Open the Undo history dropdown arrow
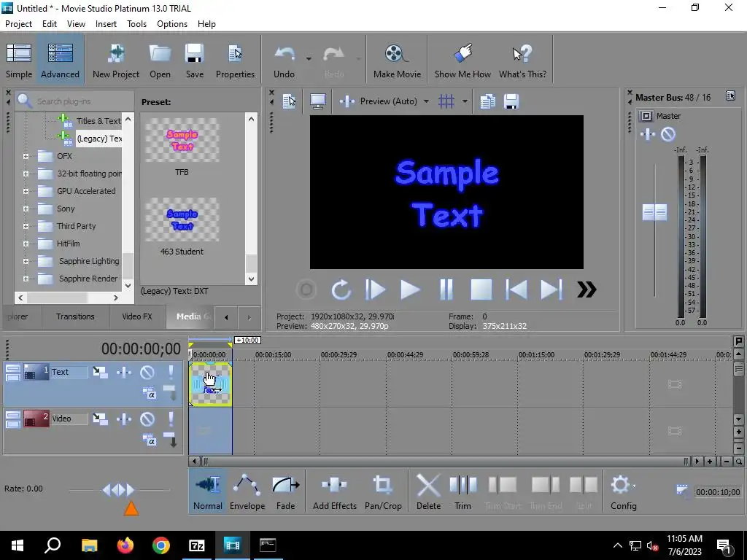 point(309,59)
